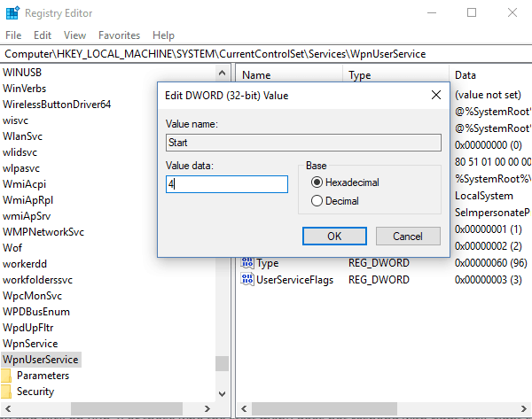Click the Registry Editor app icon
The width and height of the screenshot is (532, 419).
[13, 13]
